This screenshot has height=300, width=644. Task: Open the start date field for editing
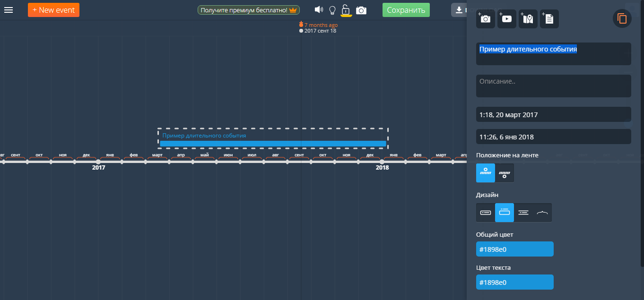553,114
